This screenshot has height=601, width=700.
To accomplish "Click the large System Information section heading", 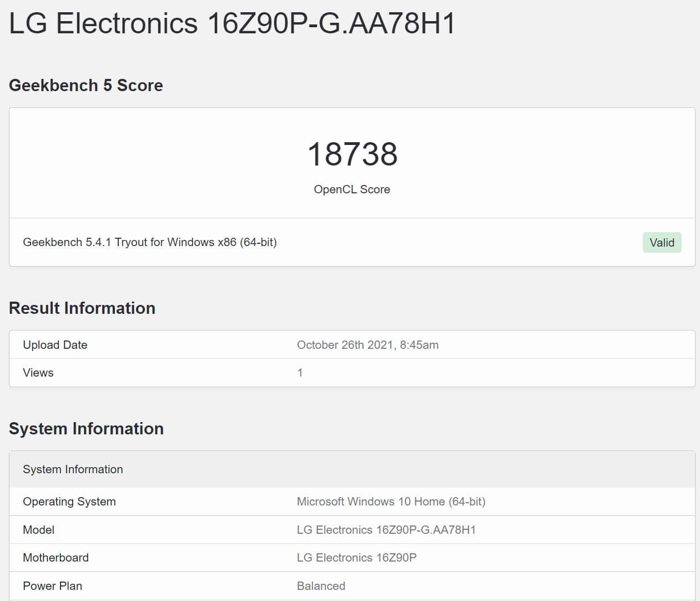I will (86, 428).
